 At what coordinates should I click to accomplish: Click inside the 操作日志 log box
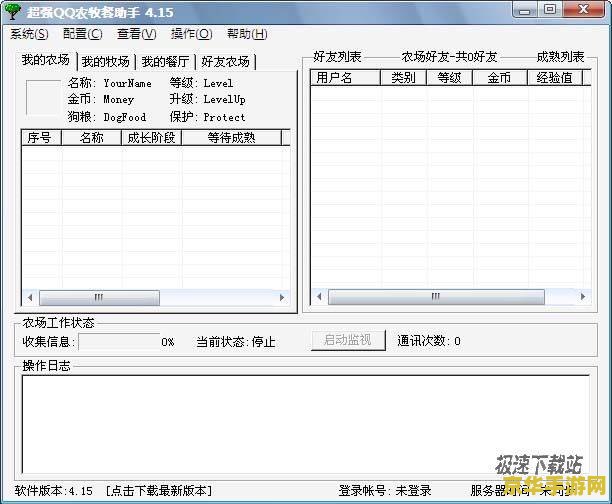306,424
